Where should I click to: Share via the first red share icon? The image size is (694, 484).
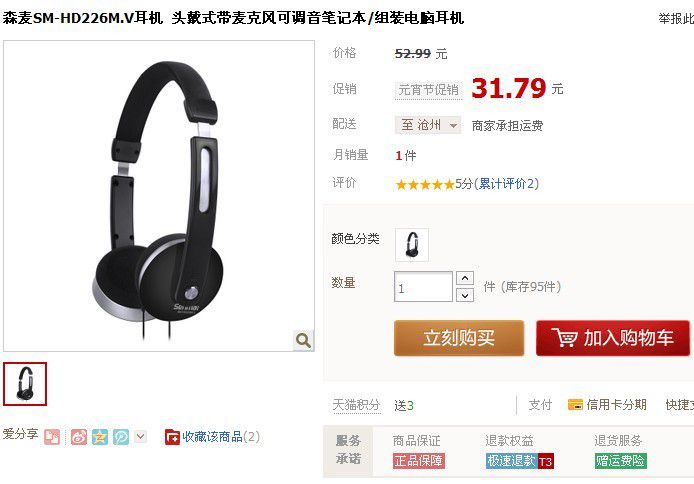[52, 437]
